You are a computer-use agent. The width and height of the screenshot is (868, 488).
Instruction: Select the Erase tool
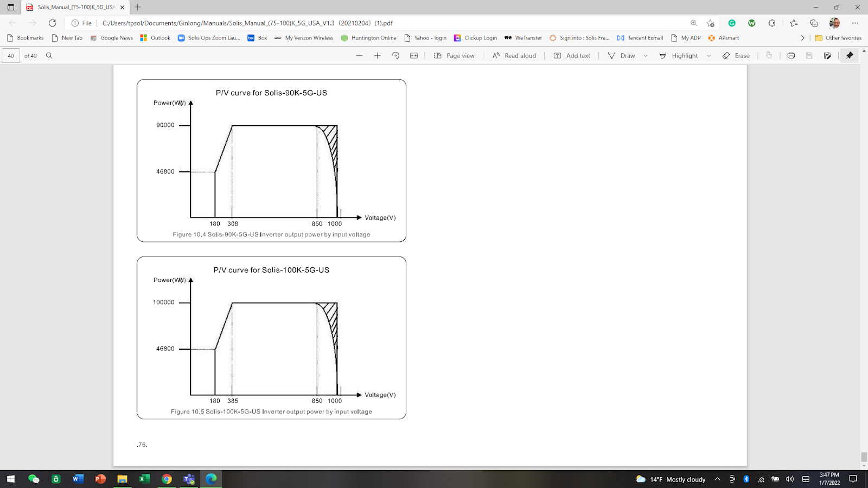coord(736,56)
